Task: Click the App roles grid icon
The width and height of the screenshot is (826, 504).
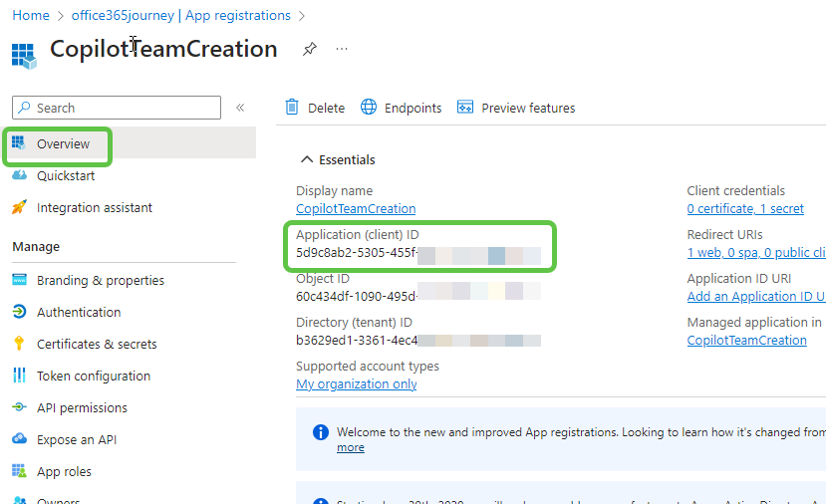Action: [x=19, y=471]
